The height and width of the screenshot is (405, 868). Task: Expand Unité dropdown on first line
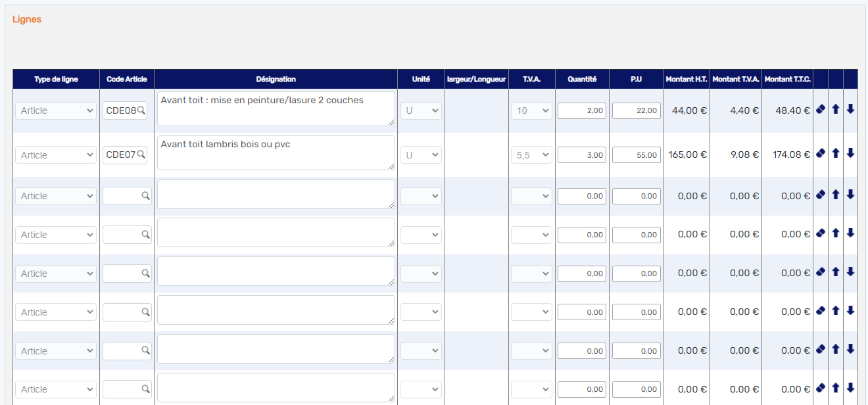coord(421,110)
